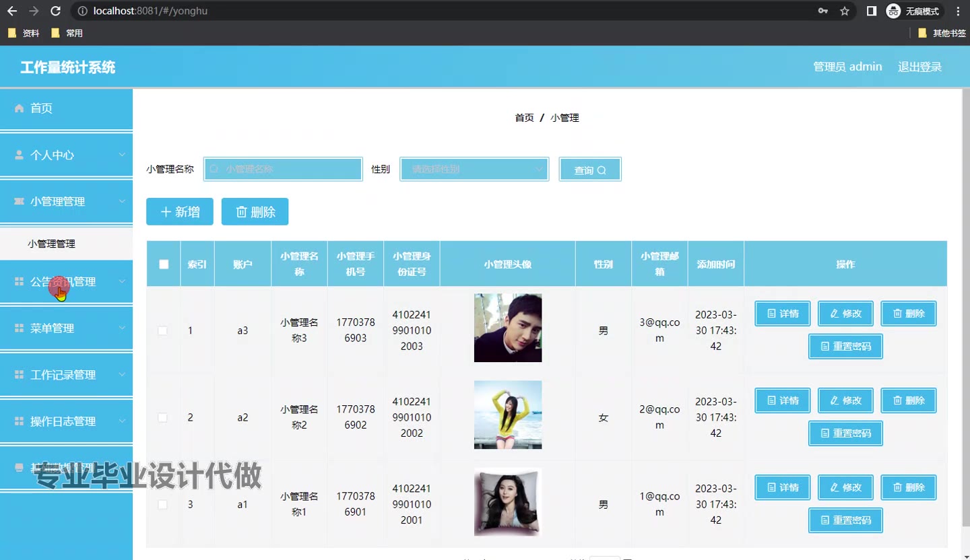
Task: Click the magnifier icon on 查询 button
Action: [602, 170]
